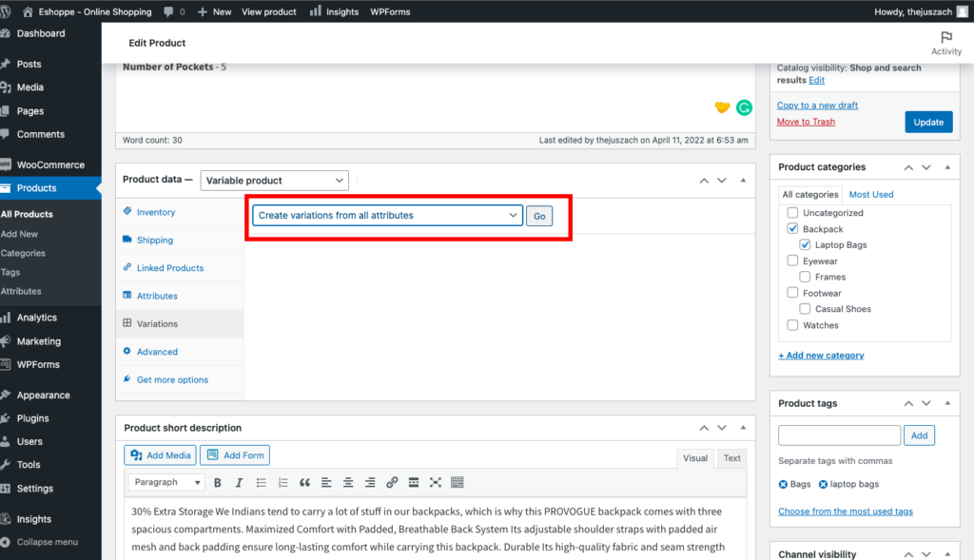Uncheck the Laptop Bags category

(805, 244)
